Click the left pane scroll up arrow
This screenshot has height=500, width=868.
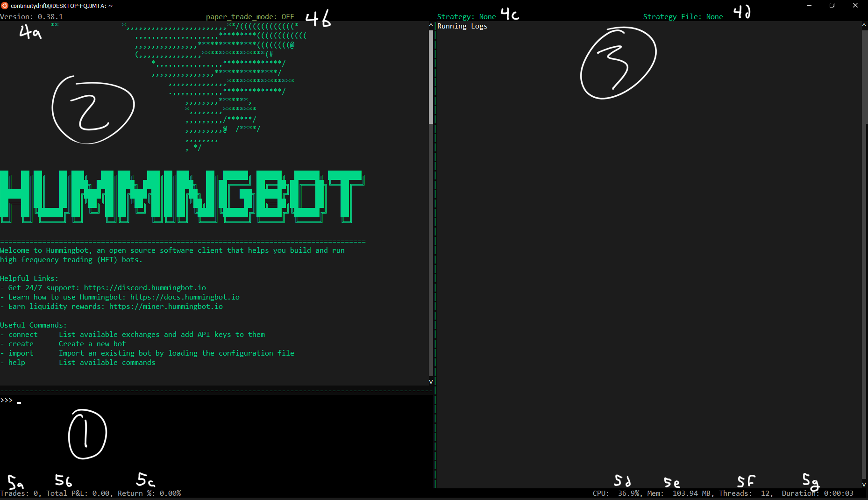tap(431, 25)
